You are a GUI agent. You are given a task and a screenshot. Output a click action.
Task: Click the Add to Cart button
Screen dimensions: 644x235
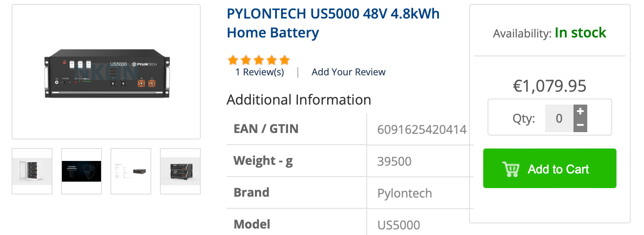pyautogui.click(x=549, y=168)
